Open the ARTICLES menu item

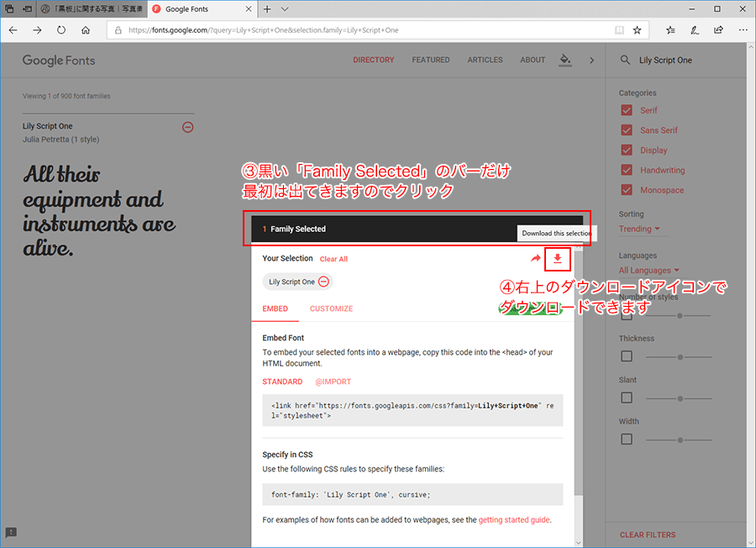(x=485, y=60)
